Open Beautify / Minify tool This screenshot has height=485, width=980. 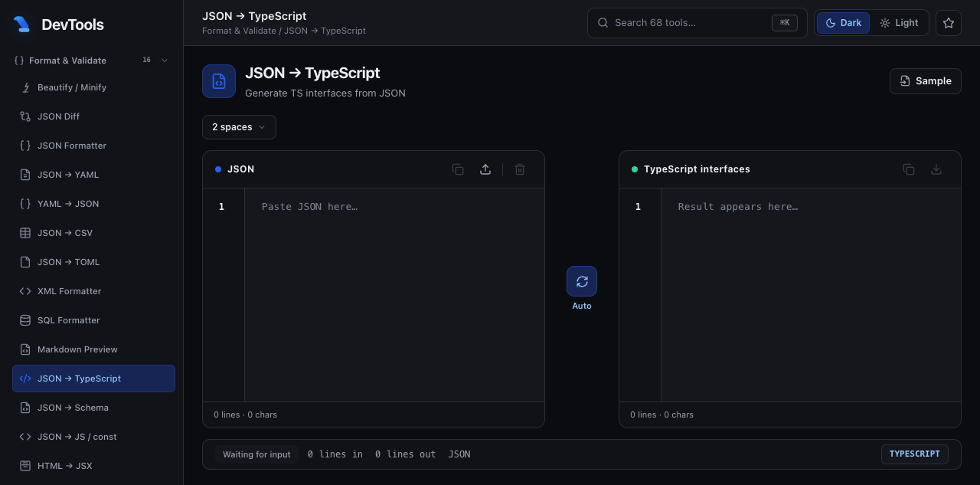click(x=93, y=87)
